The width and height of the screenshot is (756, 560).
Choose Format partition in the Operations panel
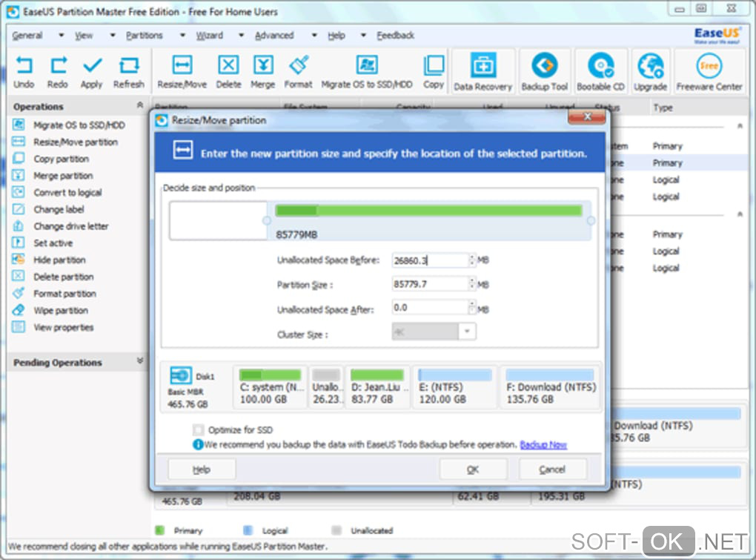(55, 294)
